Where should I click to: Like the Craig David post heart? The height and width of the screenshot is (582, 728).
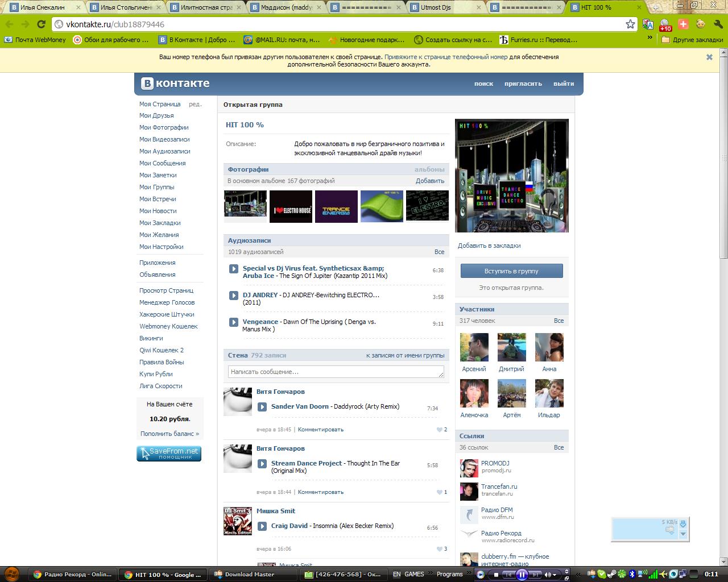coord(440,549)
